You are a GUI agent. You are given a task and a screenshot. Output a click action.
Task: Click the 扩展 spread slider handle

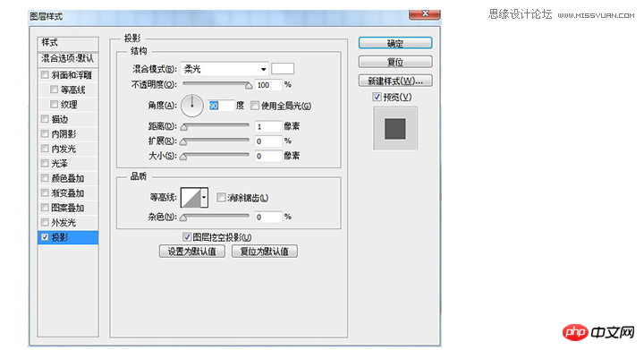pos(184,142)
